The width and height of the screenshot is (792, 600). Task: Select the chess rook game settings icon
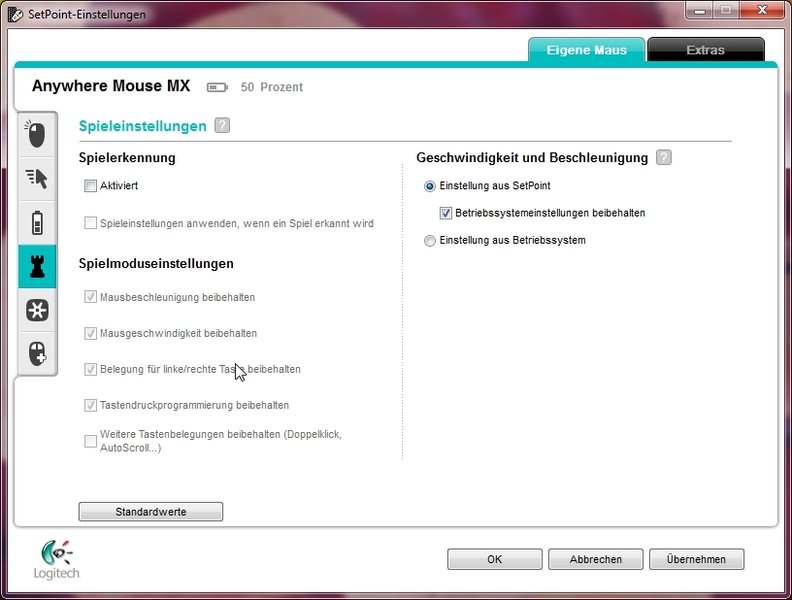(x=36, y=266)
